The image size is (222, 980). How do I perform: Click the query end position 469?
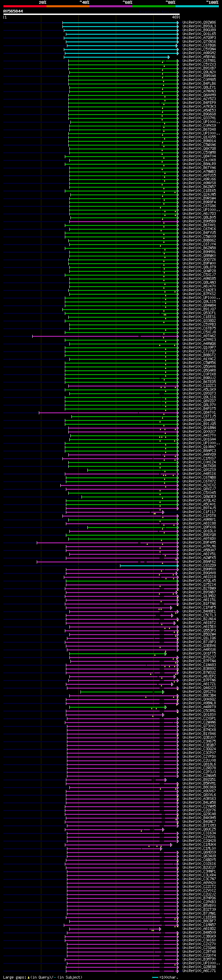pyautogui.click(x=175, y=17)
